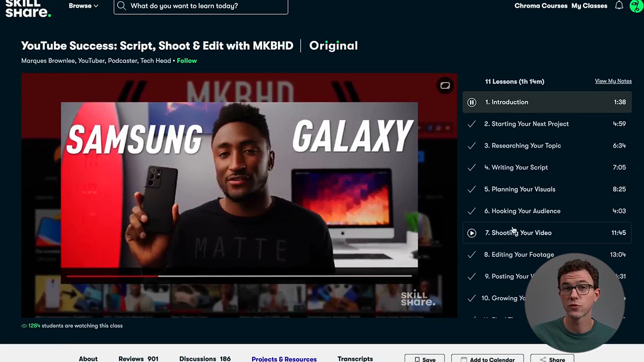
Task: Click the main video player area
Action: click(x=239, y=195)
